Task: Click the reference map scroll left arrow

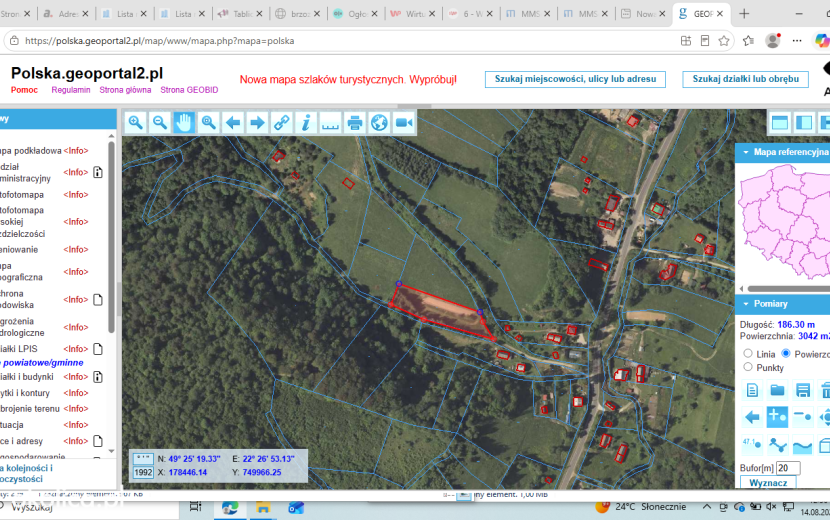Action: tap(741, 289)
